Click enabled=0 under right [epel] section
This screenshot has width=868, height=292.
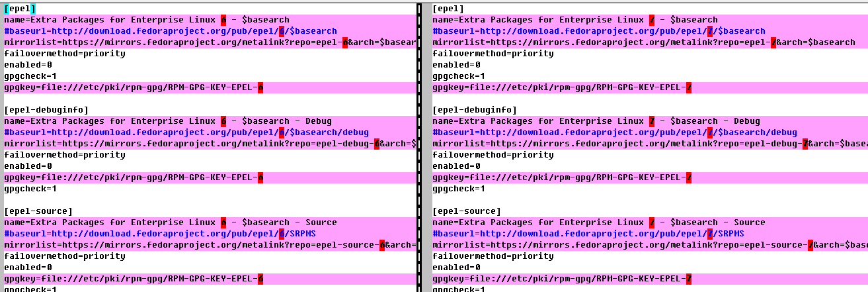tap(457, 65)
